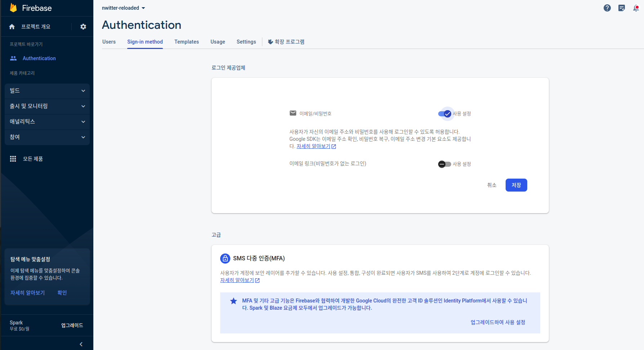Open 자세히 알아보기 link under SMS MFA
The height and width of the screenshot is (350, 644).
coord(237,280)
